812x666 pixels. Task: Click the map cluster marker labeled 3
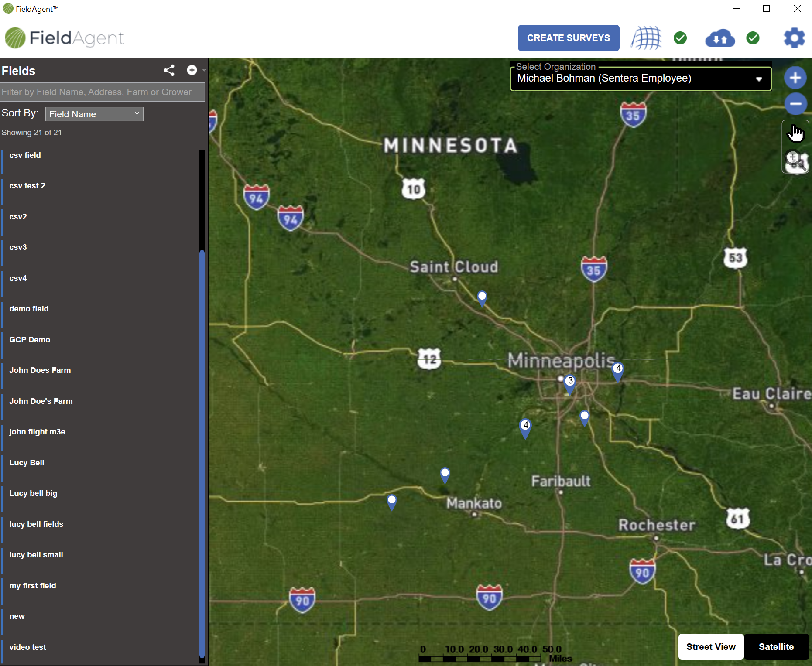point(569,383)
